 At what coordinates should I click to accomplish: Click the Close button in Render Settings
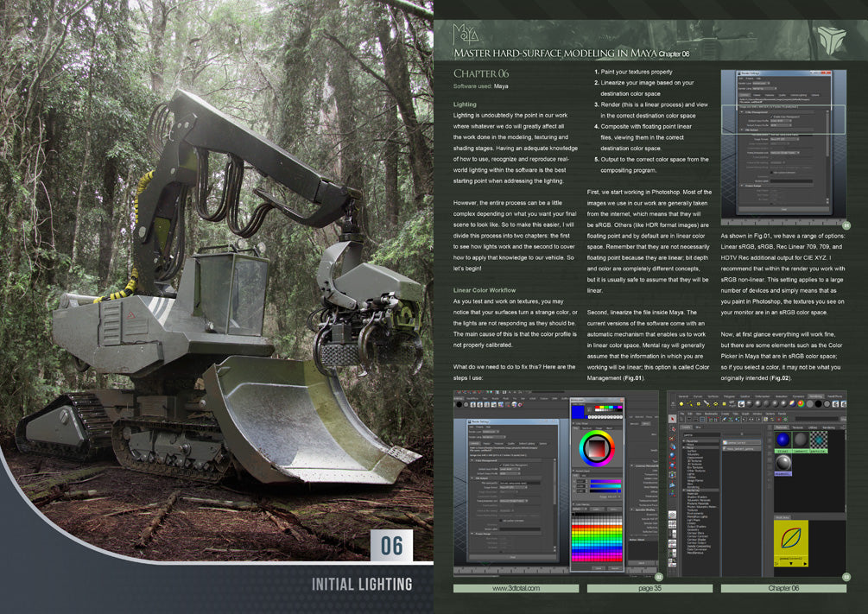513,557
